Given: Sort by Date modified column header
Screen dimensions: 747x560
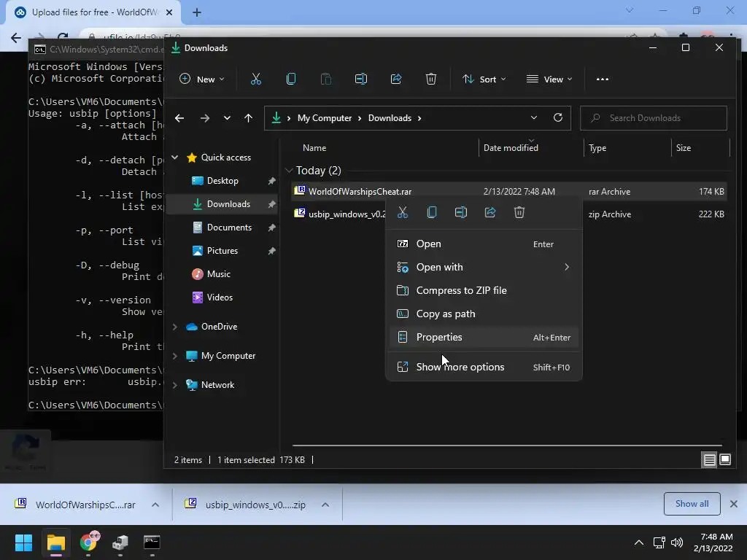Looking at the screenshot, I should (x=511, y=148).
